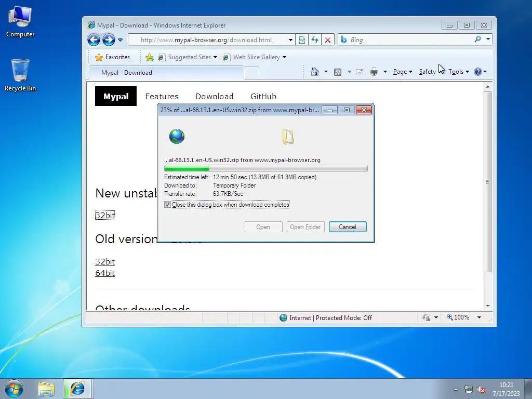Click the Temporary Folder text
532x399 pixels.
234,185
